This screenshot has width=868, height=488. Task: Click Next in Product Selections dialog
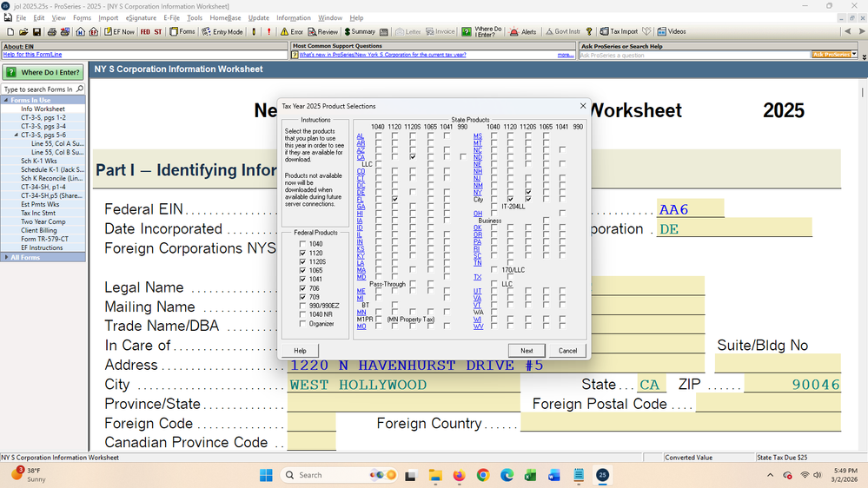click(527, 350)
